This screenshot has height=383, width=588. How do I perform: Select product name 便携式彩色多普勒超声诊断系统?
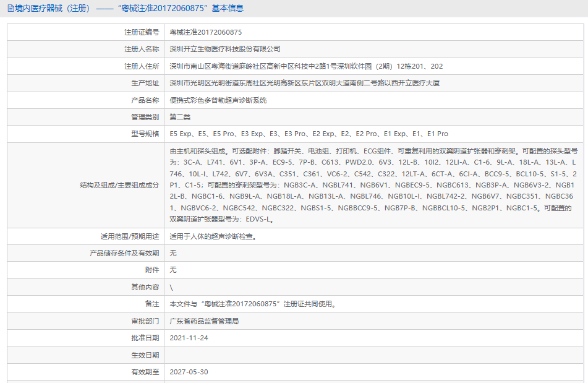point(218,100)
